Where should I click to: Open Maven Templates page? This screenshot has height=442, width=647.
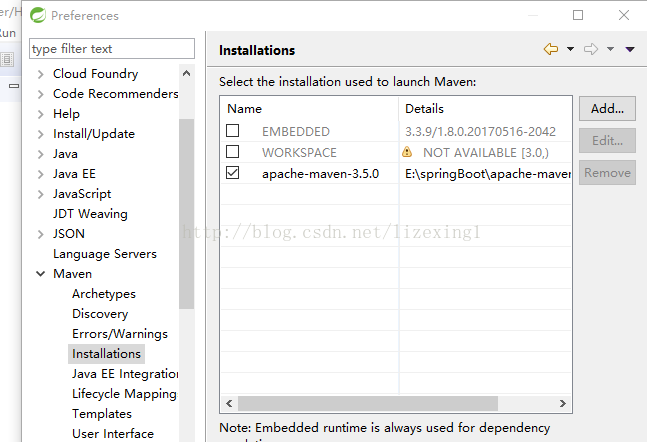point(102,414)
